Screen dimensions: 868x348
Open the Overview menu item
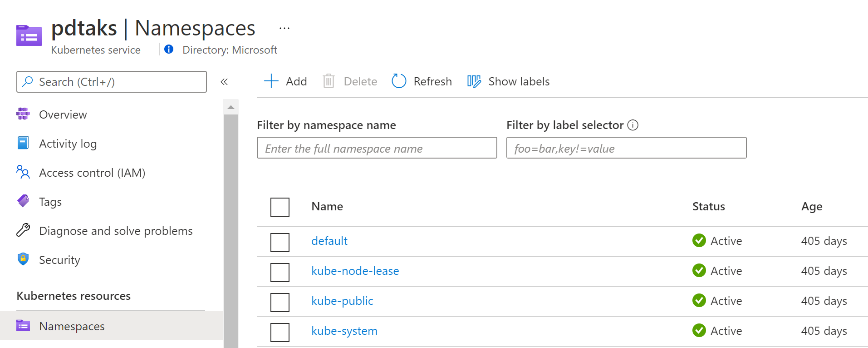coord(63,114)
